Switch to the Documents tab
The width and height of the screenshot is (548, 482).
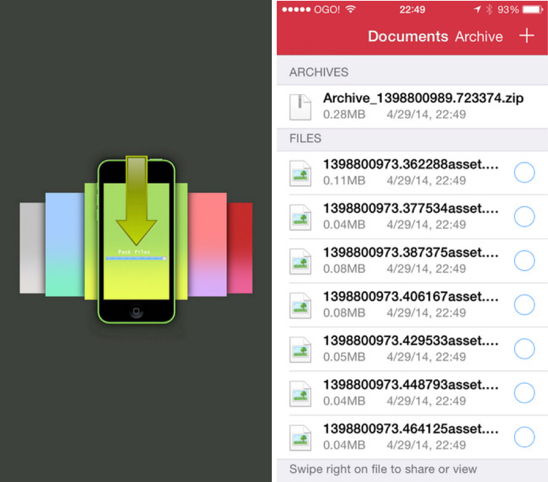[x=408, y=36]
